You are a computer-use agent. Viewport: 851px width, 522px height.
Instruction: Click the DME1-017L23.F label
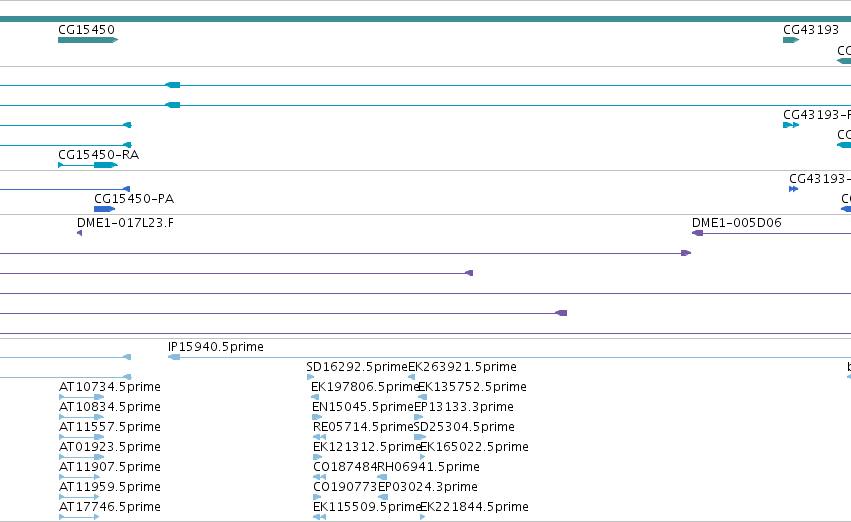click(x=125, y=223)
